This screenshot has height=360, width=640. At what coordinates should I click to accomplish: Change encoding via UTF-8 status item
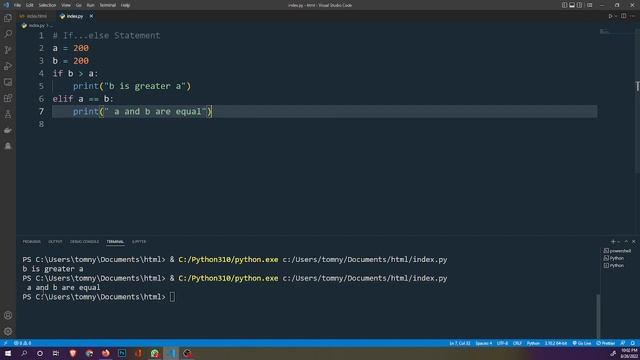click(502, 343)
